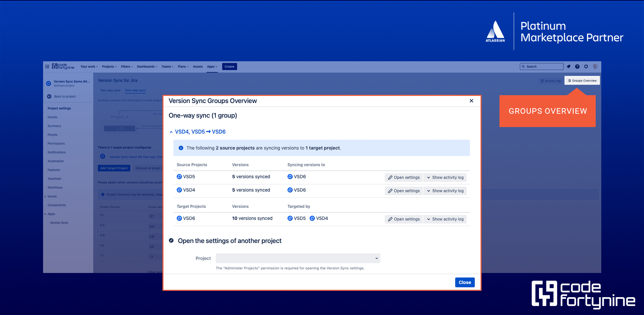This screenshot has height=315, width=644.
Task: Open Components in the sidebar
Action: tap(57, 205)
